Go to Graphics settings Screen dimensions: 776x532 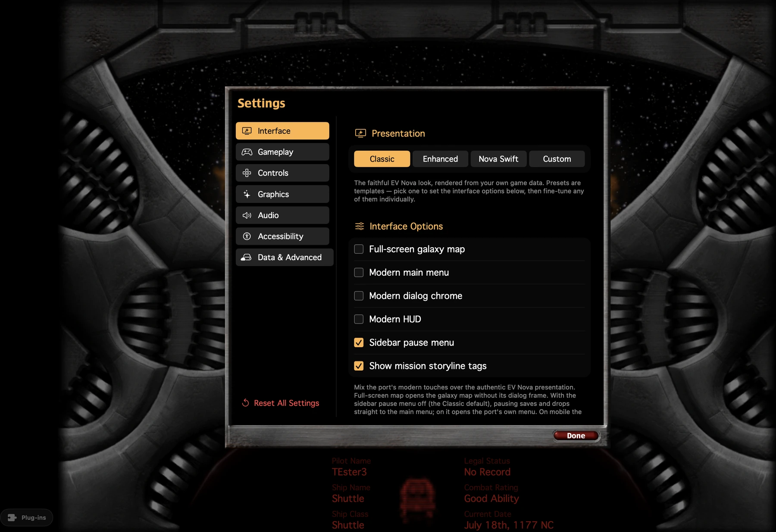click(x=282, y=194)
